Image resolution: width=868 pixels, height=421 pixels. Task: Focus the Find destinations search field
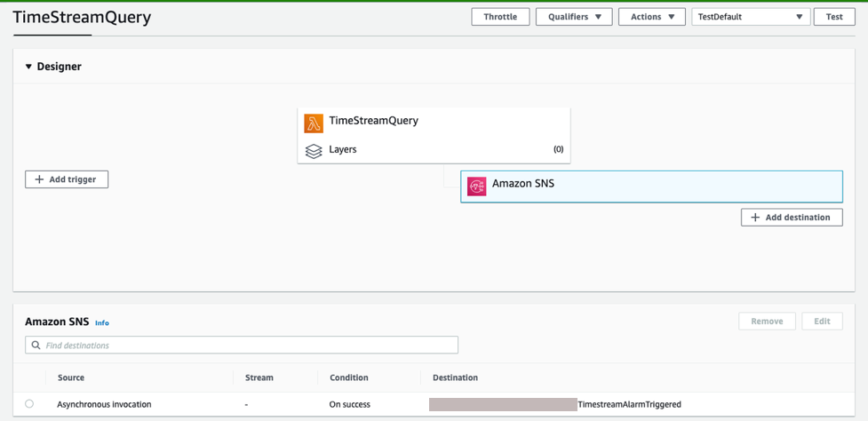[249, 346]
